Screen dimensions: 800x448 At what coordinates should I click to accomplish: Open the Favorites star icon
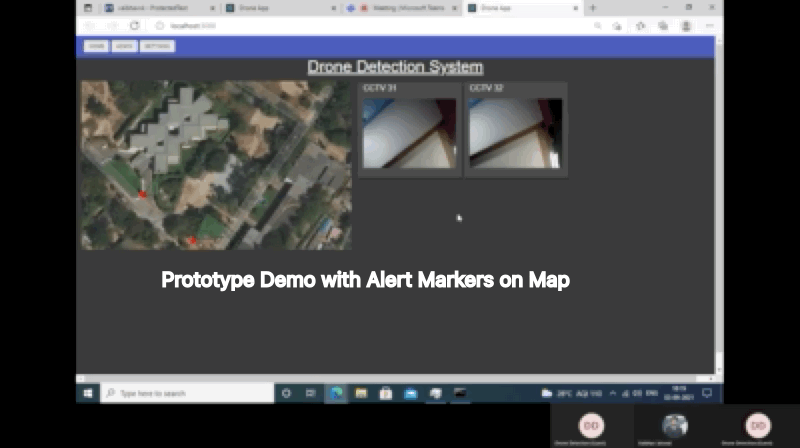tap(640, 26)
